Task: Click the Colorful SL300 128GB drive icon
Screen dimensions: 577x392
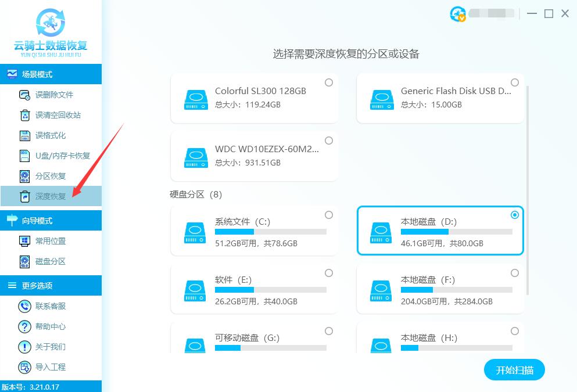Action: [196, 100]
